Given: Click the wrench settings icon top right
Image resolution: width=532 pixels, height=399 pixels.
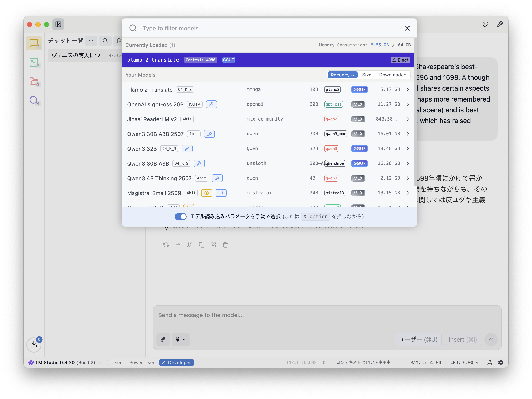Looking at the screenshot, I should (x=500, y=24).
